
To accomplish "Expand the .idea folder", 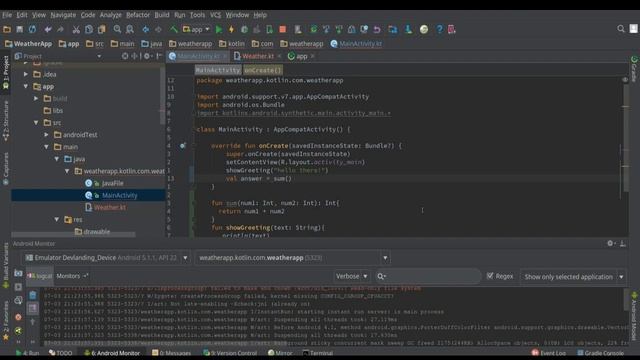I will click(26, 74).
